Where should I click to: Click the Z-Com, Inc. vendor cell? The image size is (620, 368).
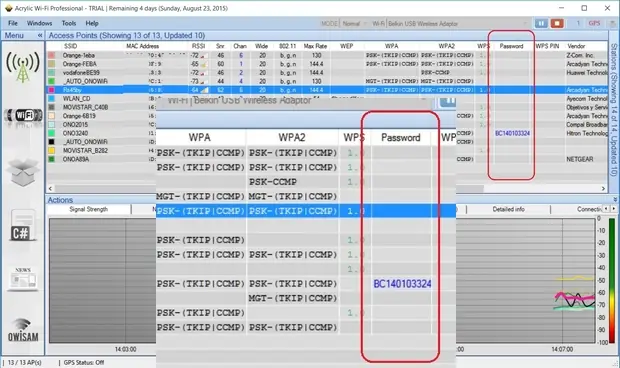coord(580,55)
